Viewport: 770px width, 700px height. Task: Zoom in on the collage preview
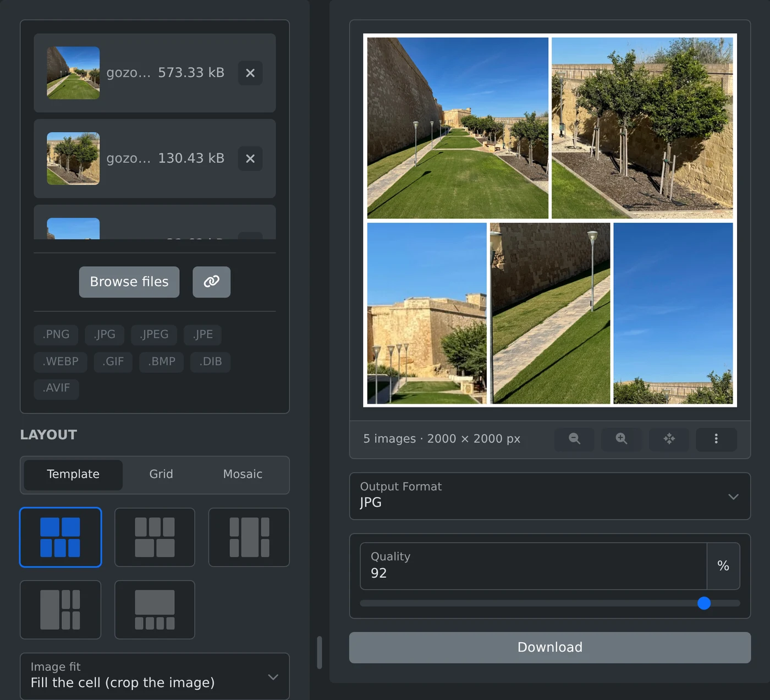coord(621,439)
